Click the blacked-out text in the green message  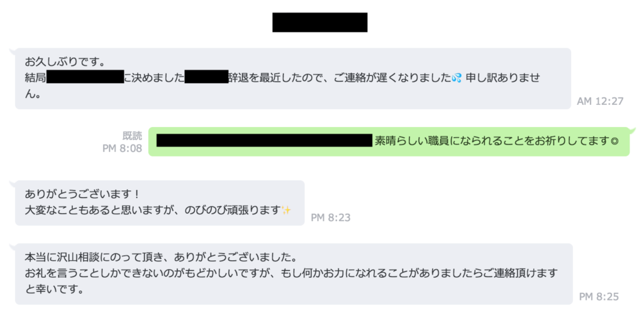pos(264,140)
